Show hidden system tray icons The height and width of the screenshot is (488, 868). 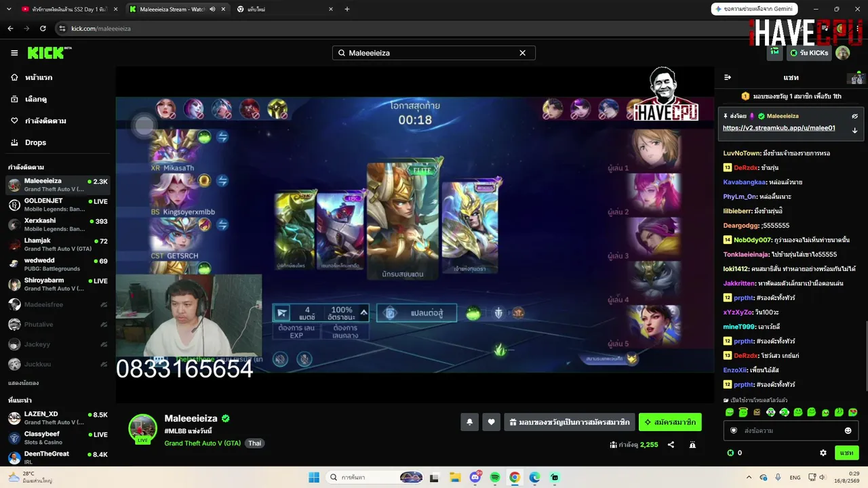click(x=749, y=477)
